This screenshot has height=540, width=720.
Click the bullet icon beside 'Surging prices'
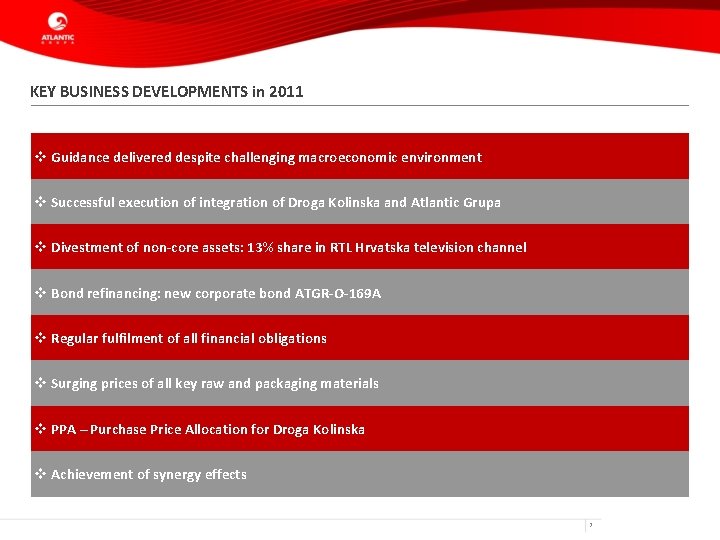40,382
